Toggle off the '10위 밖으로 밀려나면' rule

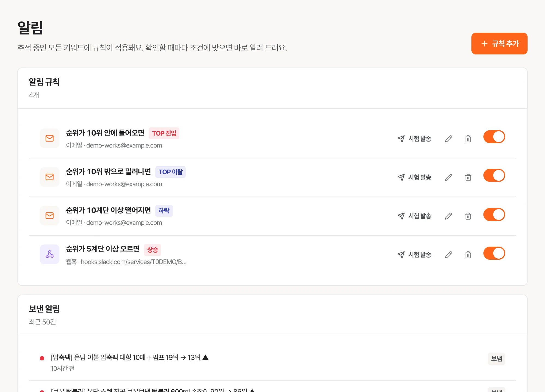[x=494, y=176]
